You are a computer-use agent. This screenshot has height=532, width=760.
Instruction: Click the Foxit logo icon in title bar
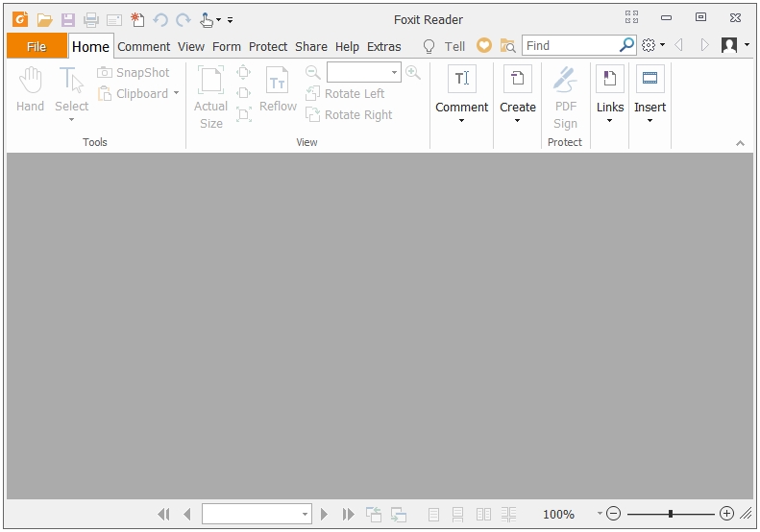[x=20, y=19]
